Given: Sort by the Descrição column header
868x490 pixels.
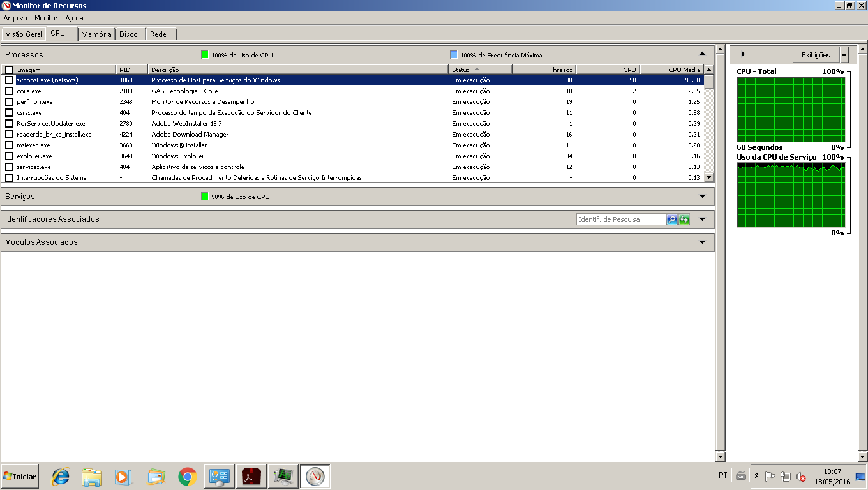Looking at the screenshot, I should point(298,70).
